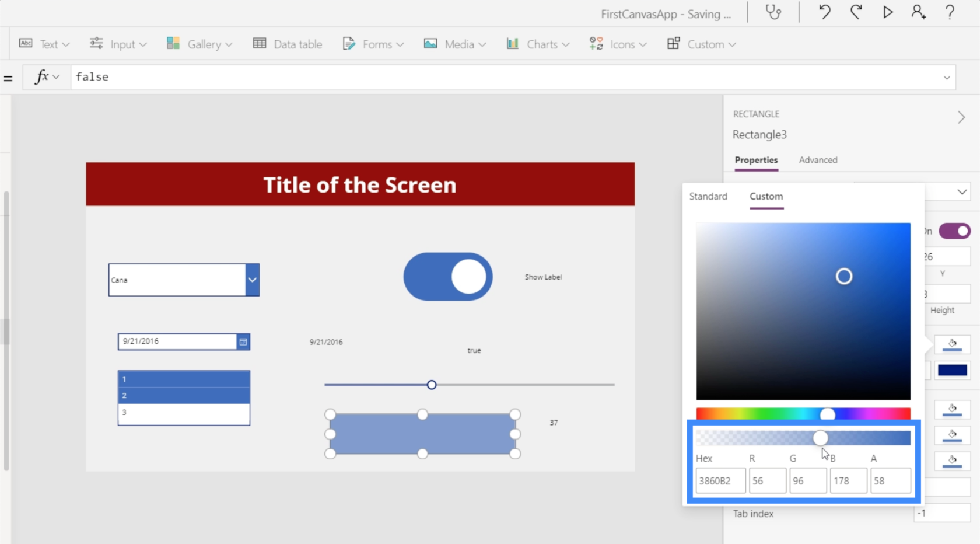Select list item 3
This screenshot has height=544, width=980.
click(x=184, y=412)
